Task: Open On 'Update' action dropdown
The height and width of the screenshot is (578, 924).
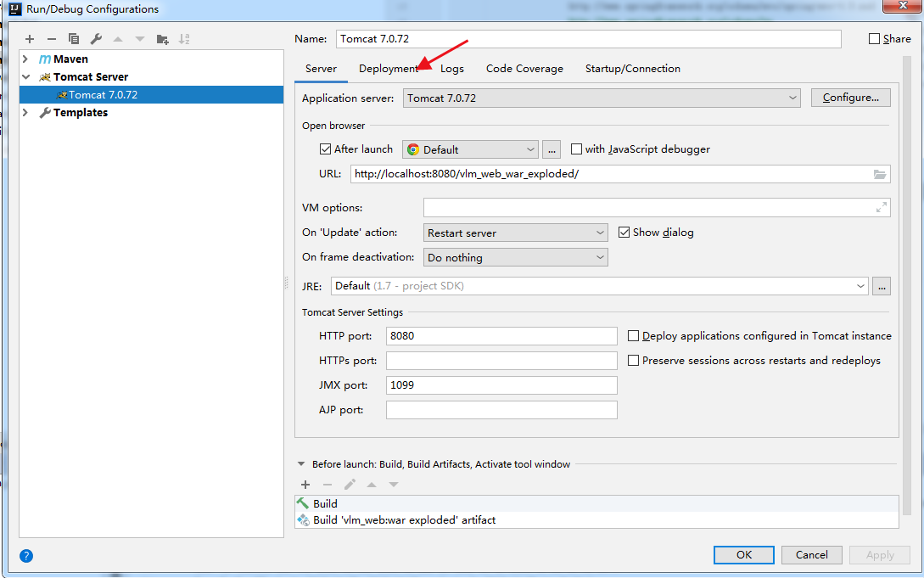Action: 516,233
